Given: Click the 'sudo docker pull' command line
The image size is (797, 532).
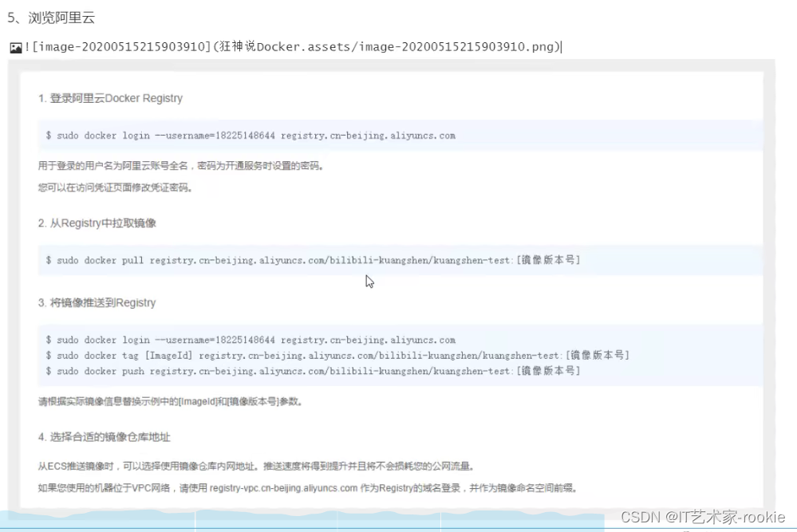Looking at the screenshot, I should pyautogui.click(x=313, y=260).
